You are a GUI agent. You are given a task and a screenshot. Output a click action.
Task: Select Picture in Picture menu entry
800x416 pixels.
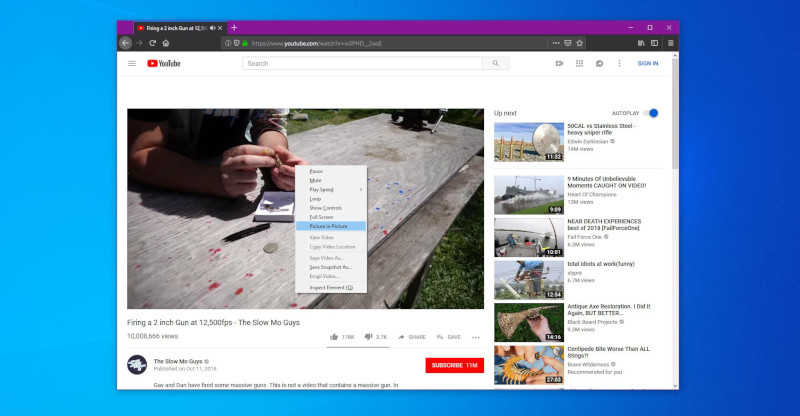coord(331,226)
